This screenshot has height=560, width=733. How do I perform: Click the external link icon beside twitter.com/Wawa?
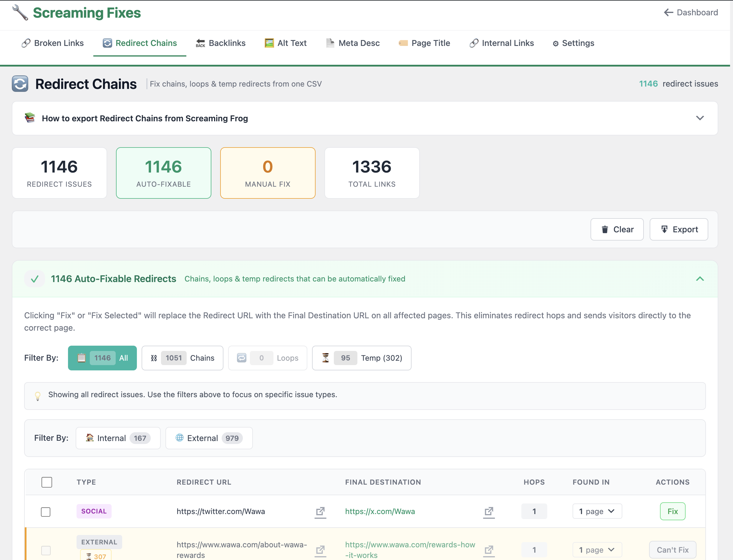321,512
